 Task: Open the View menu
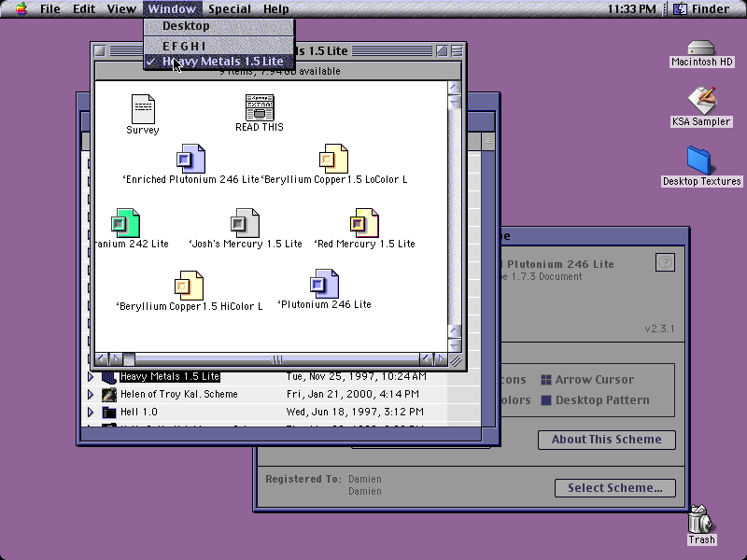[x=121, y=8]
